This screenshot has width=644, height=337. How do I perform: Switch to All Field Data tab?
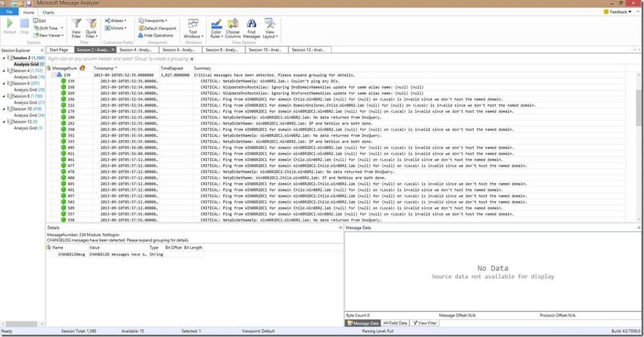[395, 323]
